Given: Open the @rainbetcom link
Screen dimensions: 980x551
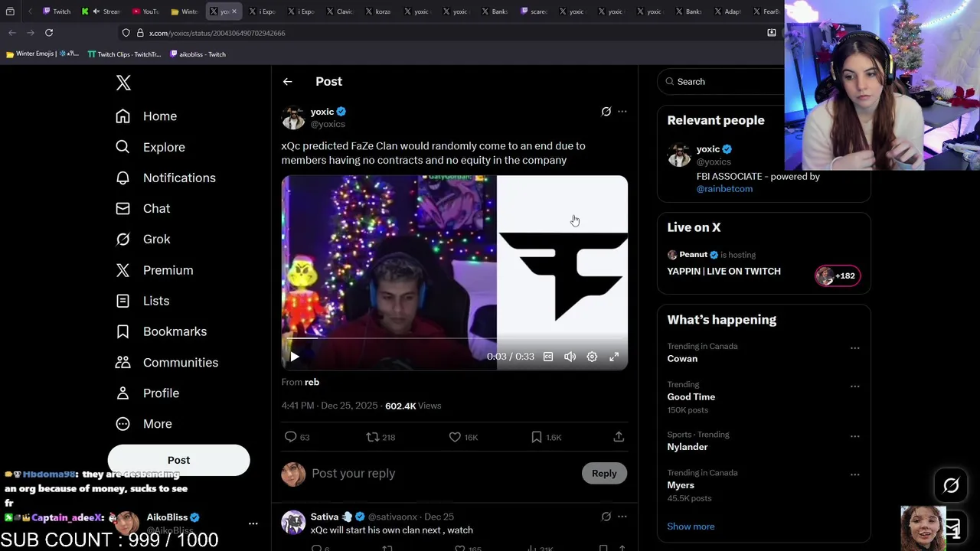Looking at the screenshot, I should (724, 188).
